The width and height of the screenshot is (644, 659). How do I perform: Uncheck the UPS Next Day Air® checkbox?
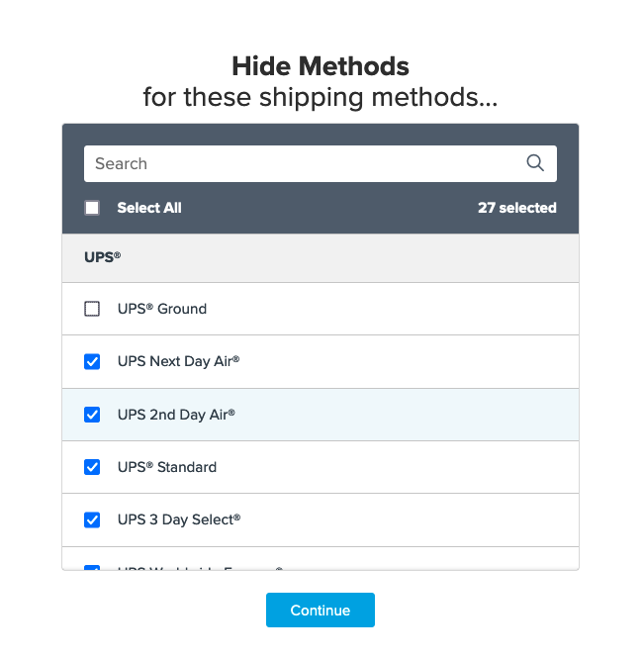[92, 361]
